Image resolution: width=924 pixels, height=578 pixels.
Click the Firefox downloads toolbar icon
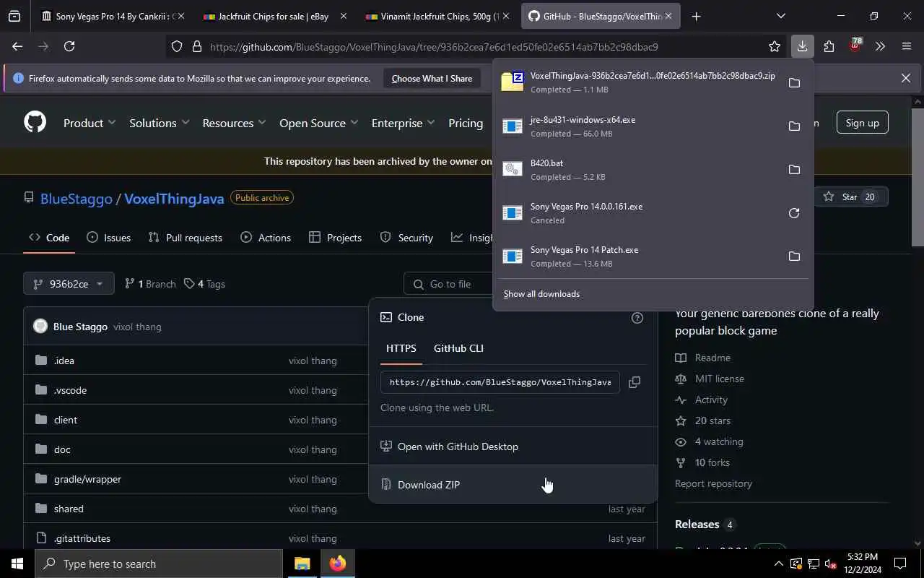802,46
